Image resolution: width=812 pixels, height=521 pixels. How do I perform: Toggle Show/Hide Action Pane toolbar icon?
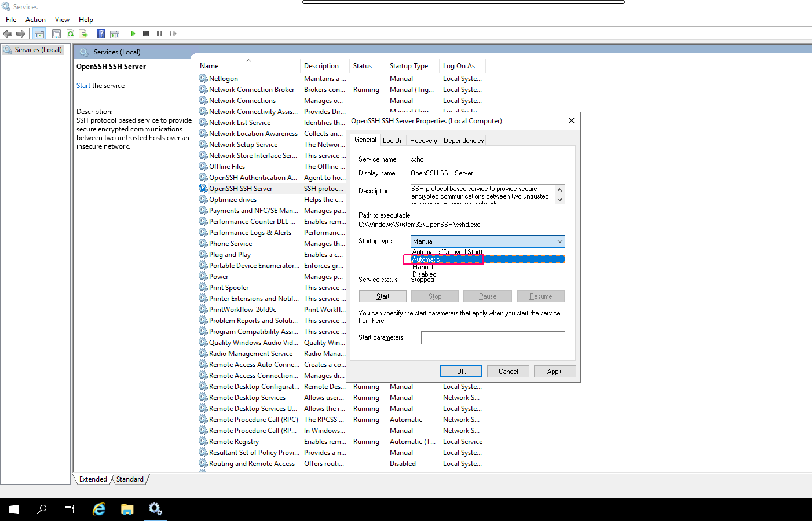115,34
